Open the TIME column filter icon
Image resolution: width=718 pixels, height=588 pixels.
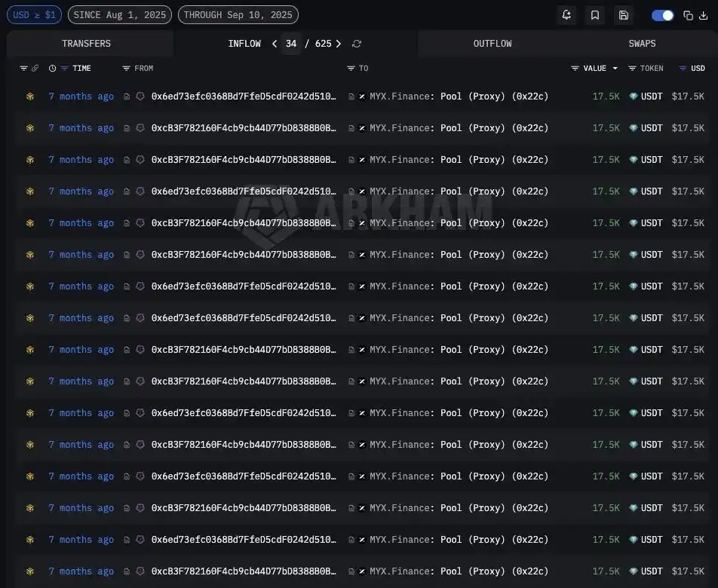64,68
